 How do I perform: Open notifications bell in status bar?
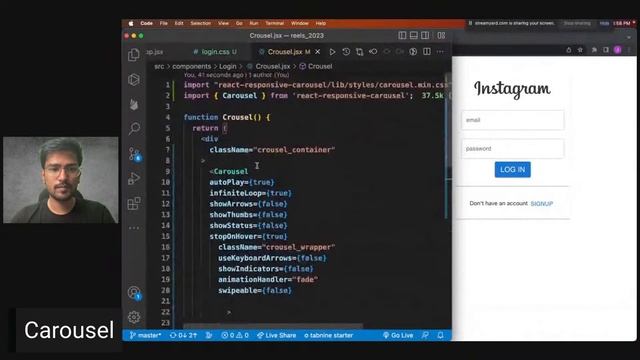coord(440,336)
